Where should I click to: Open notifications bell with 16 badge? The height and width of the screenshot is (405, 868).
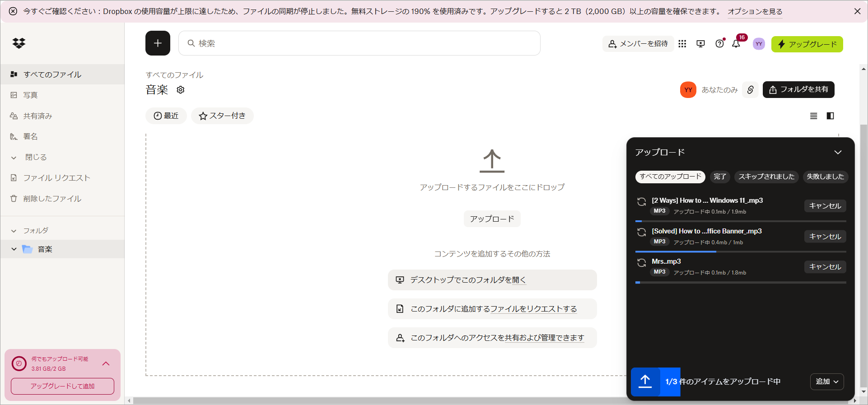pos(737,44)
